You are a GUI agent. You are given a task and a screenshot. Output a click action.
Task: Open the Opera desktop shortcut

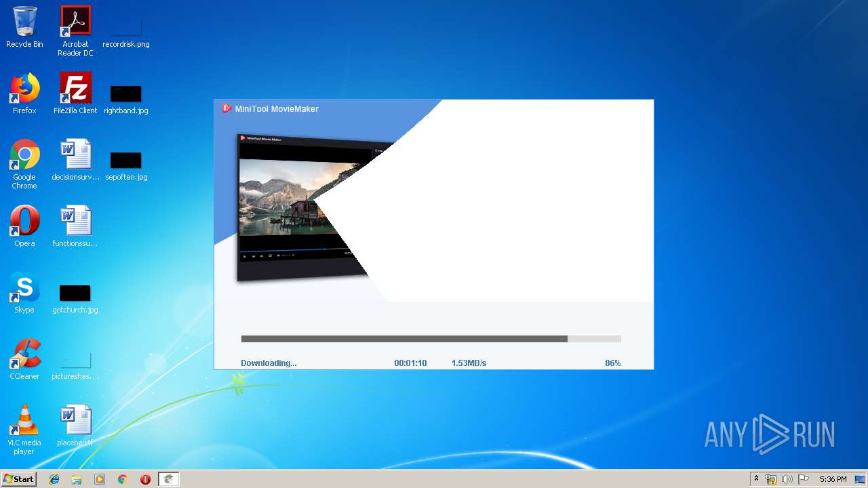tap(24, 226)
